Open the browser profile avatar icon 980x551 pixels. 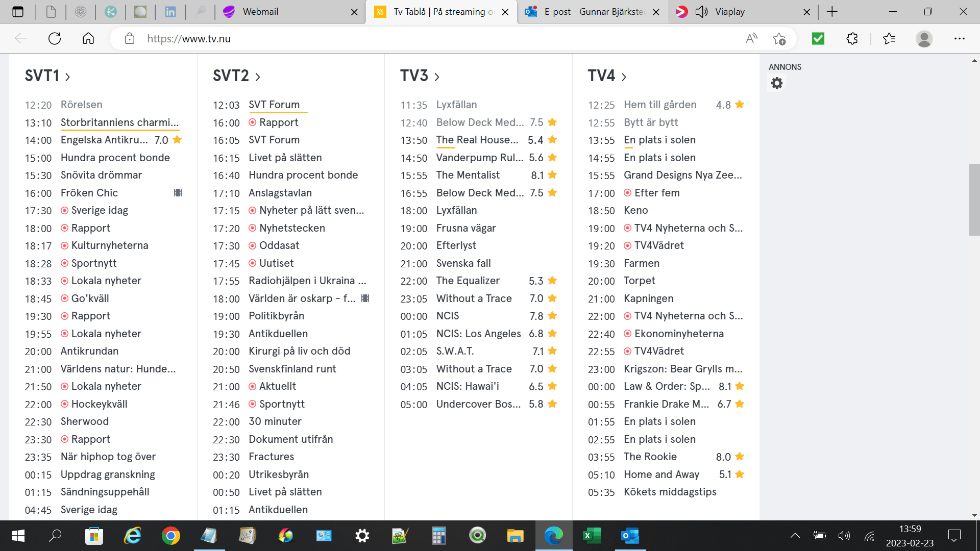(x=924, y=39)
